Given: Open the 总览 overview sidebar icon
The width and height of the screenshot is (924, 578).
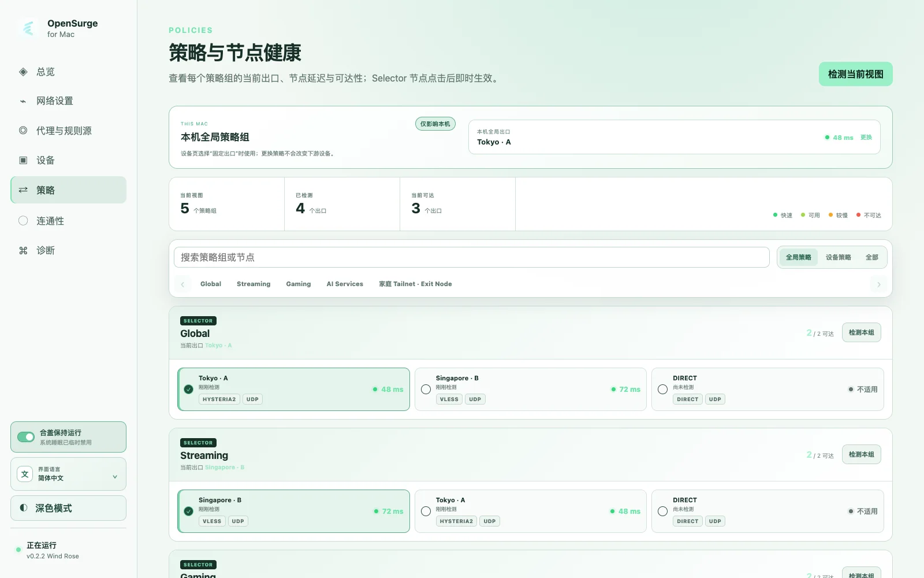Looking at the screenshot, I should pos(23,72).
